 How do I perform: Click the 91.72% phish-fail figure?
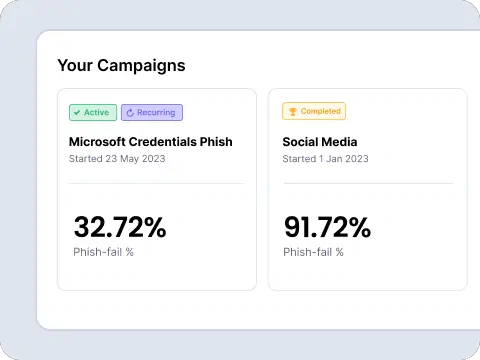pos(327,227)
